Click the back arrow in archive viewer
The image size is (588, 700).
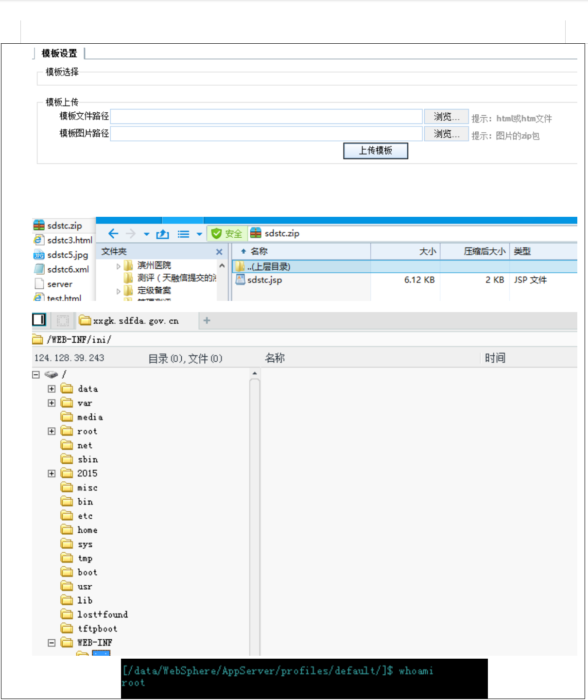pyautogui.click(x=113, y=234)
